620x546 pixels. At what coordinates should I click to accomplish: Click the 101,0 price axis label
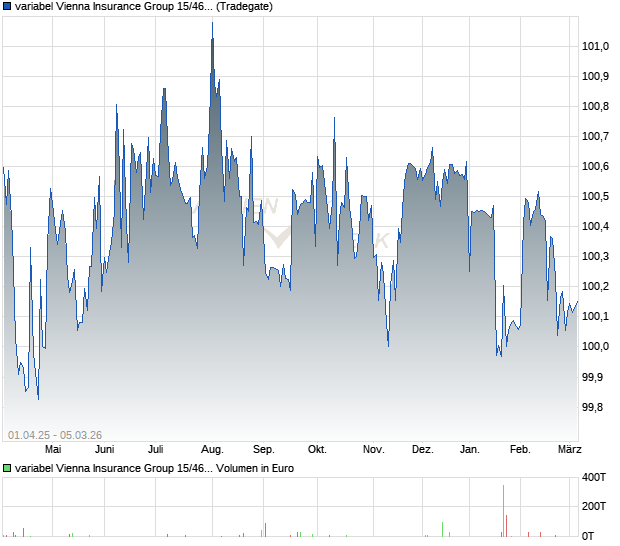pyautogui.click(x=596, y=46)
